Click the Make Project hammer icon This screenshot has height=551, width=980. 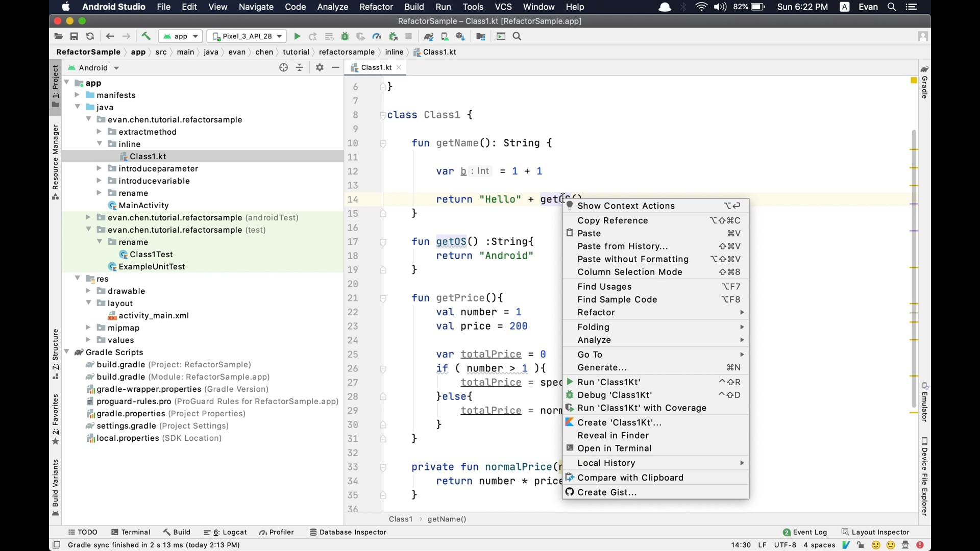pyautogui.click(x=146, y=36)
